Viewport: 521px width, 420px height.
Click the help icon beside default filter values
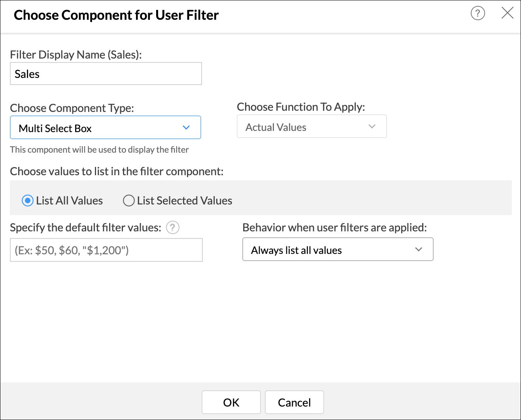click(x=173, y=227)
